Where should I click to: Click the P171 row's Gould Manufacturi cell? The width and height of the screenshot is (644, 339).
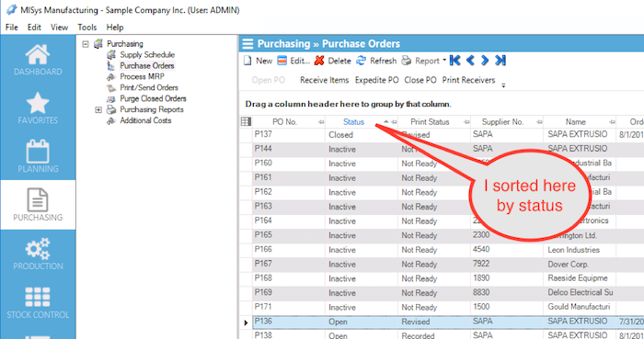pos(580,308)
